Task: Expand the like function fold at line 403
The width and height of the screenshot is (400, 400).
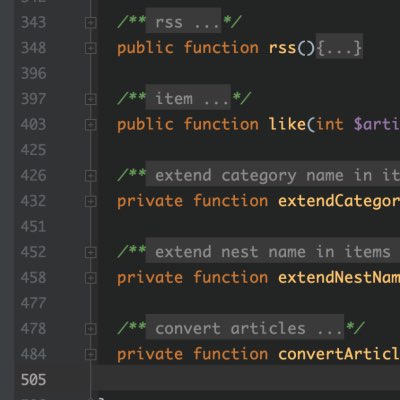Action: click(90, 125)
